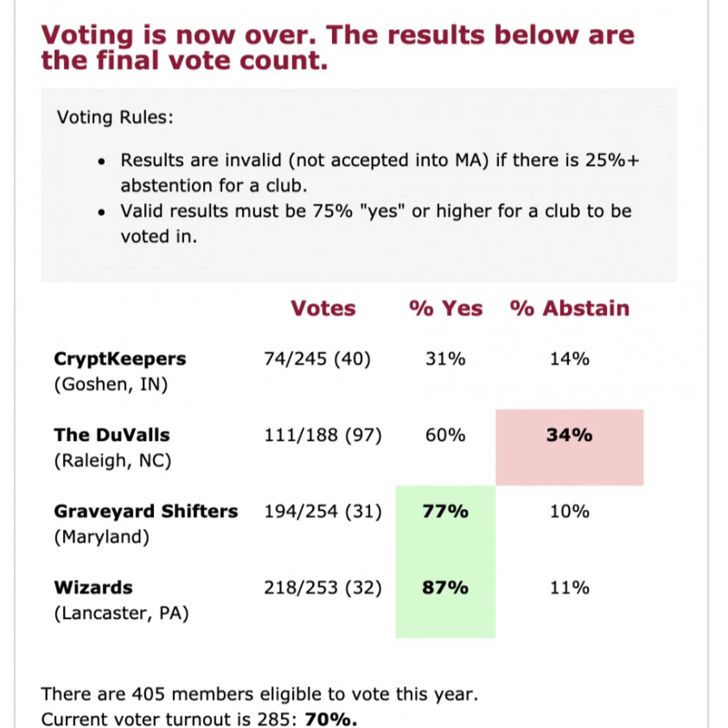The image size is (728, 728).
Task: Click the 405 members eligible sentence
Action: [259, 694]
